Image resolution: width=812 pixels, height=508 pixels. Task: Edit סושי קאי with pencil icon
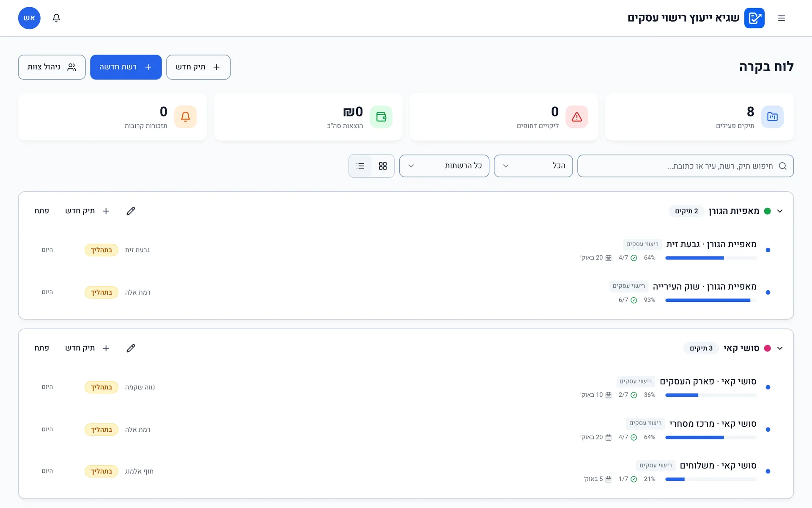click(x=131, y=348)
